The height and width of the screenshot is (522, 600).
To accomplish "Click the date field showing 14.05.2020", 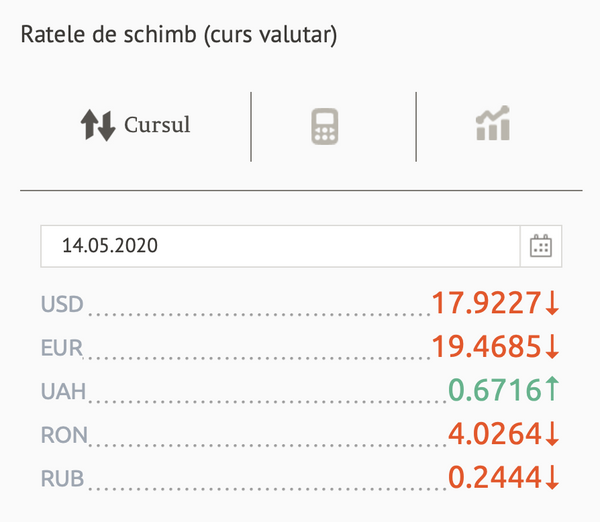I will pyautogui.click(x=280, y=246).
